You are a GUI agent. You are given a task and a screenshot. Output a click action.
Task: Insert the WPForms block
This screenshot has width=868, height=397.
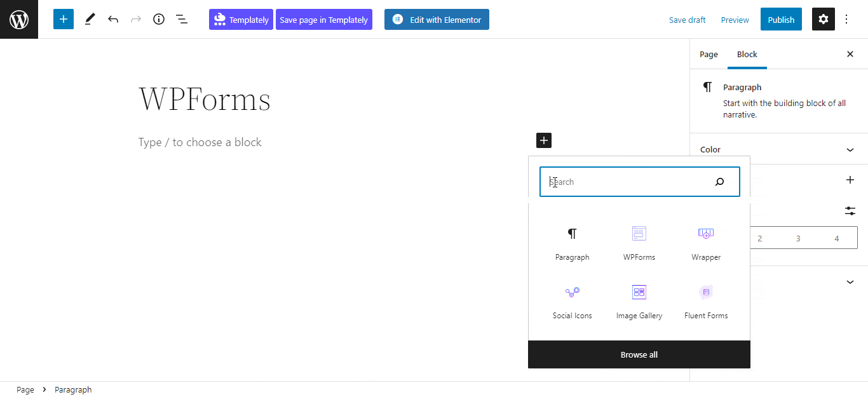pyautogui.click(x=639, y=243)
